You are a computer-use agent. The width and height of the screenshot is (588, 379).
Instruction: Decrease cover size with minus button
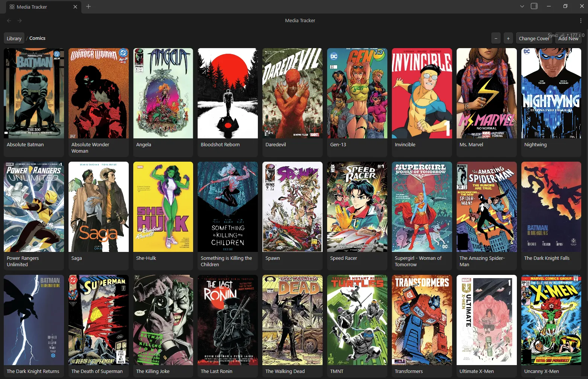(x=496, y=38)
